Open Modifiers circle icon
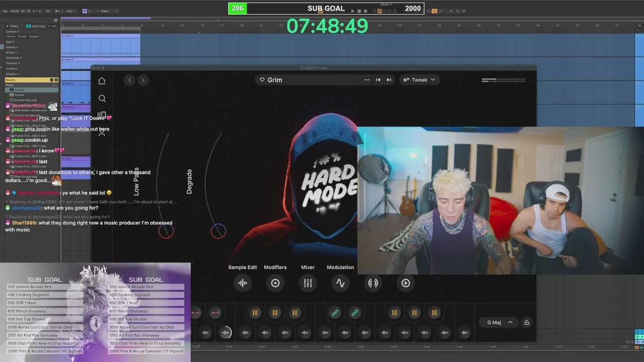The width and height of the screenshot is (644, 362). (x=275, y=283)
